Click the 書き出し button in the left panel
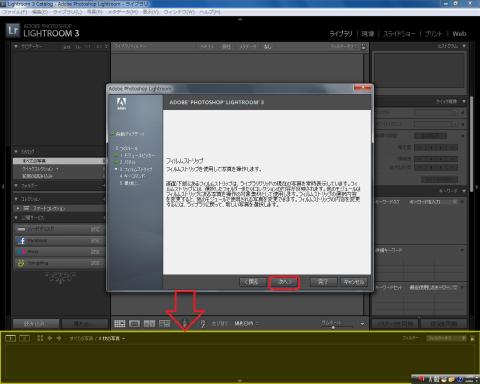The height and width of the screenshot is (384, 480). (x=85, y=324)
